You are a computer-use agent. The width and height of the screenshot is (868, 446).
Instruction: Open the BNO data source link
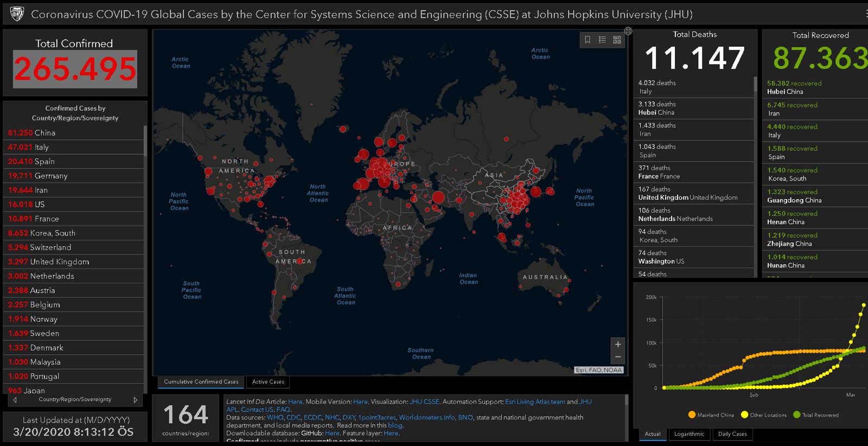[x=465, y=418]
